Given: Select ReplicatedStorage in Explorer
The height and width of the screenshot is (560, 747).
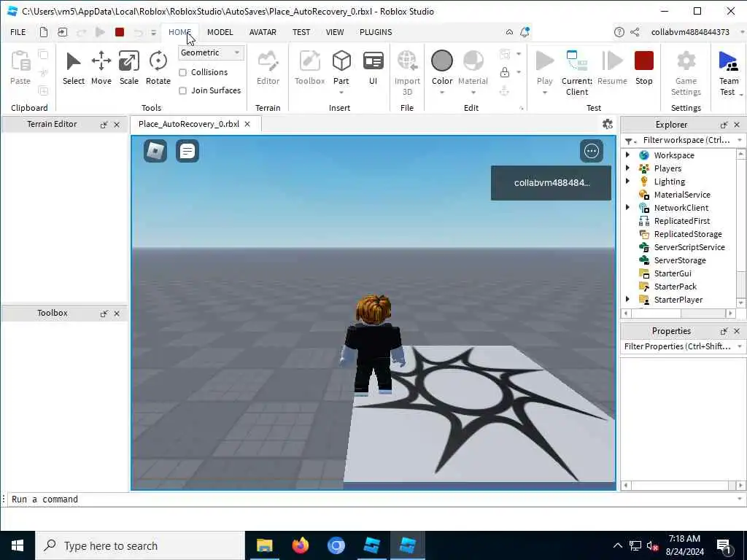Looking at the screenshot, I should point(687,234).
